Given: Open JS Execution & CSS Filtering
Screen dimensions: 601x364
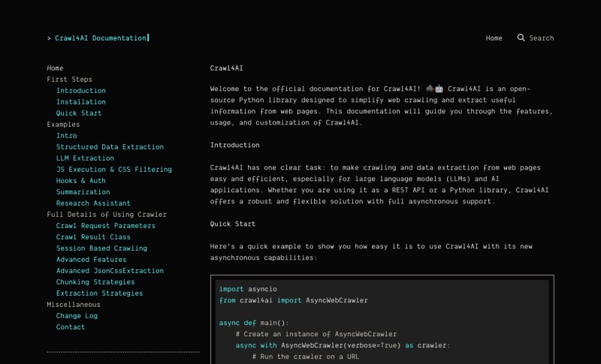Looking at the screenshot, I should coord(114,170).
